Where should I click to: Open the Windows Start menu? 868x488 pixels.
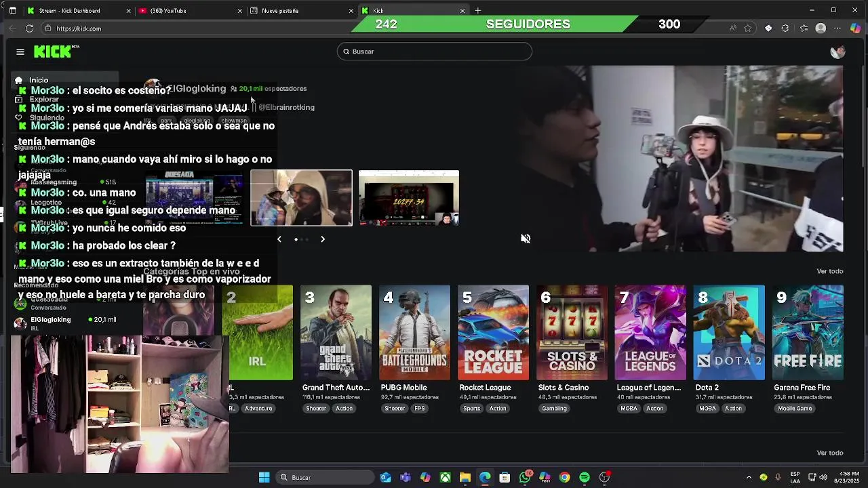tap(264, 477)
